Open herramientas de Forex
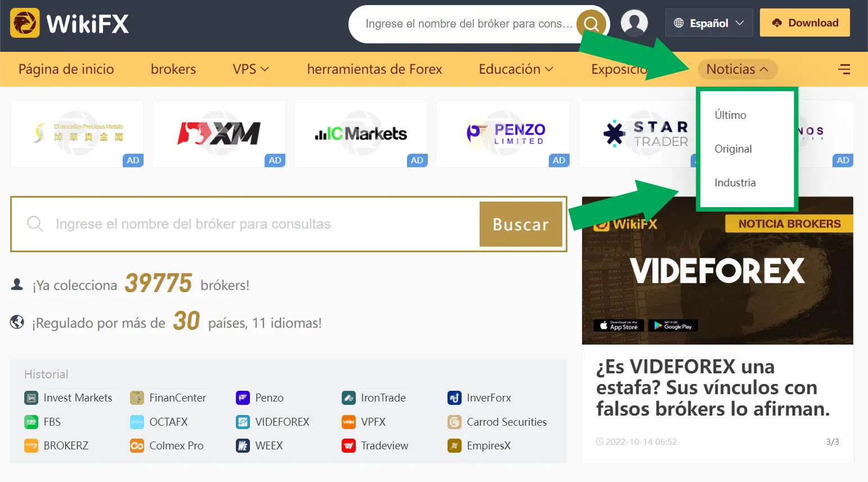The image size is (868, 482). (x=374, y=69)
